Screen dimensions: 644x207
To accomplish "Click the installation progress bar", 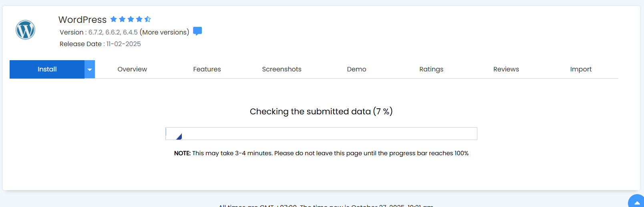I will [321, 134].
